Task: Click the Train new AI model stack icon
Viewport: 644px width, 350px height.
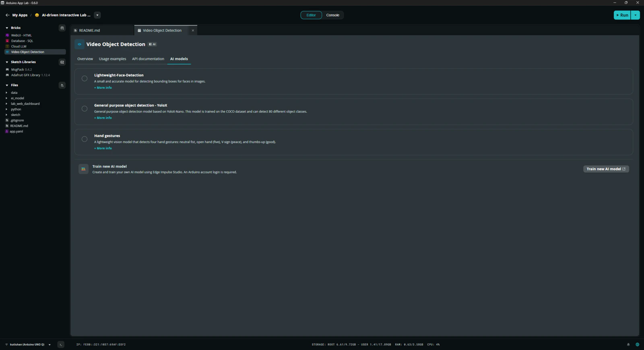Action: [83, 169]
